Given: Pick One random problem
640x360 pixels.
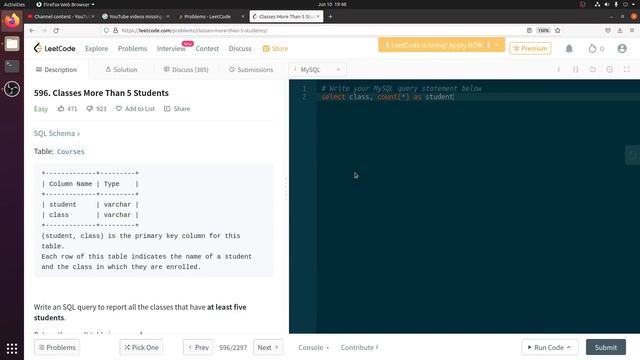Looking at the screenshot, I should point(141,347).
